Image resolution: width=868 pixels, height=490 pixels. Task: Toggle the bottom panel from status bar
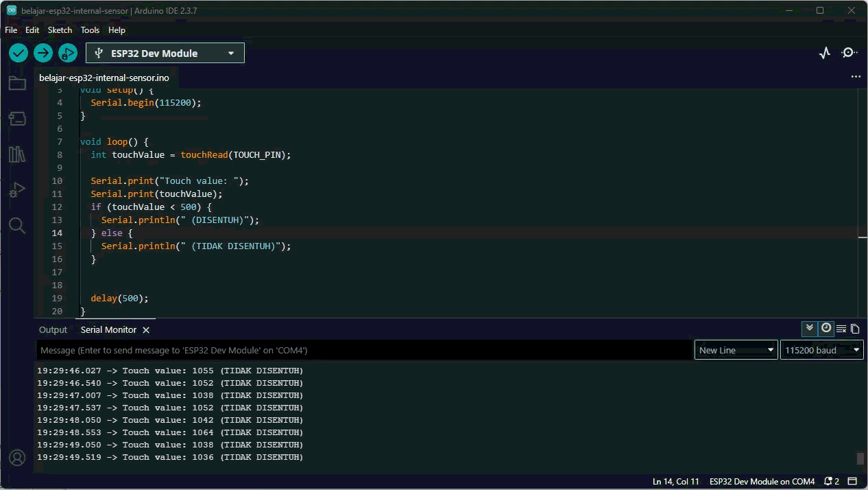coord(852,481)
